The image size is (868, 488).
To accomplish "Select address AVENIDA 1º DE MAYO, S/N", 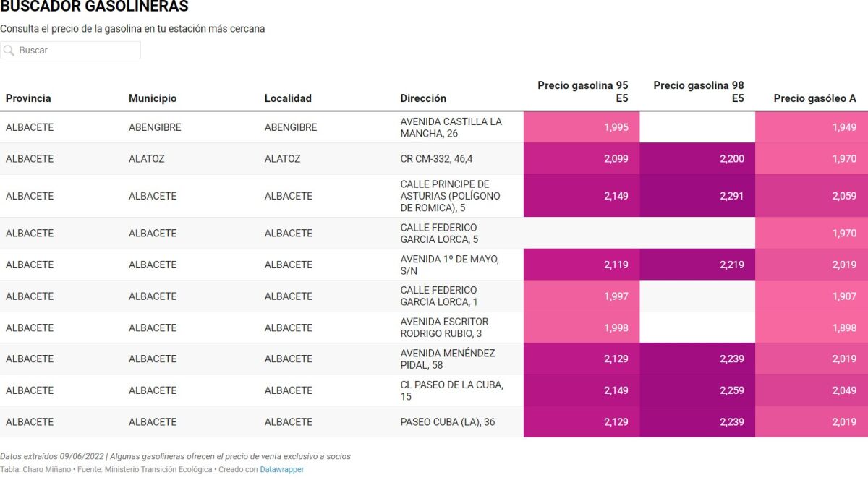I will click(450, 265).
